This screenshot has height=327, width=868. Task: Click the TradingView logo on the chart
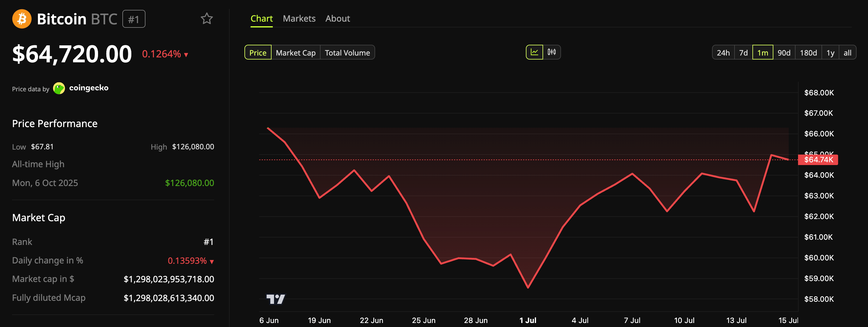(276, 299)
